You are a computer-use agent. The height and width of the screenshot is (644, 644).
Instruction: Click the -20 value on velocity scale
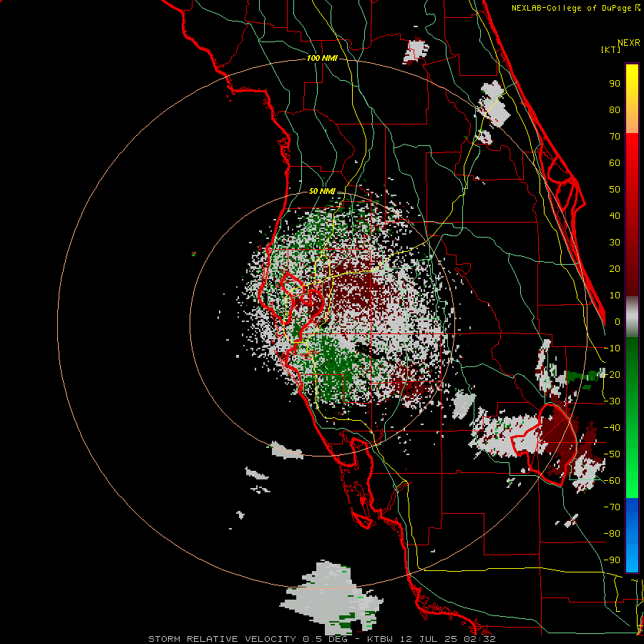click(612, 374)
